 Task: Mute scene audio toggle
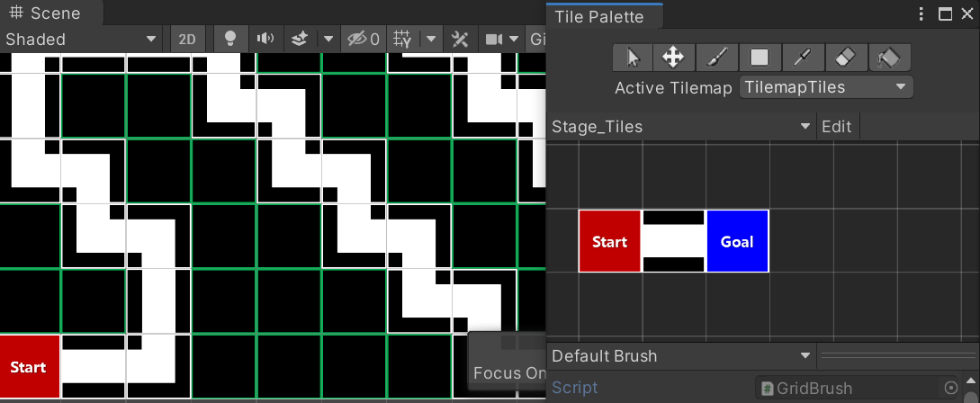(x=265, y=39)
